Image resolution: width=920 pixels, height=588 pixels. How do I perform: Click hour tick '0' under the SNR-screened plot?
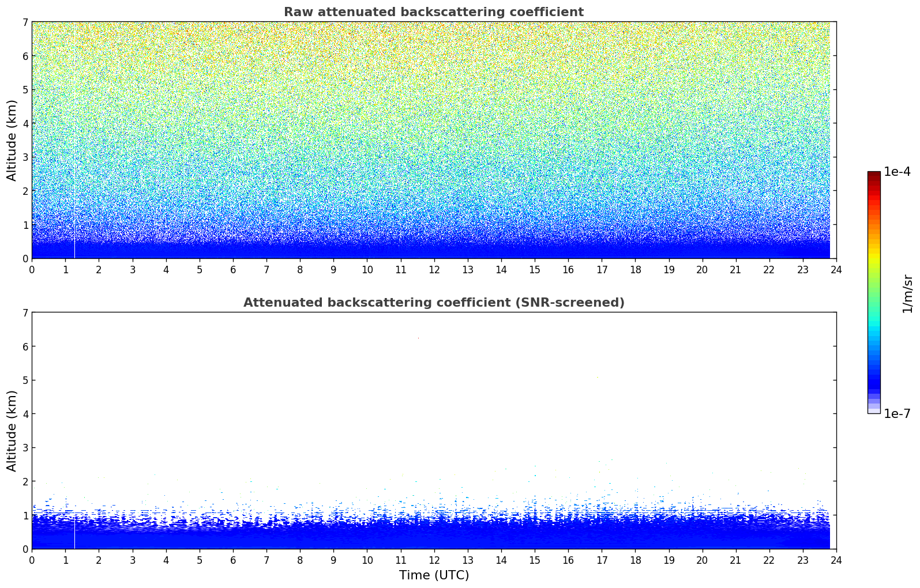32,560
